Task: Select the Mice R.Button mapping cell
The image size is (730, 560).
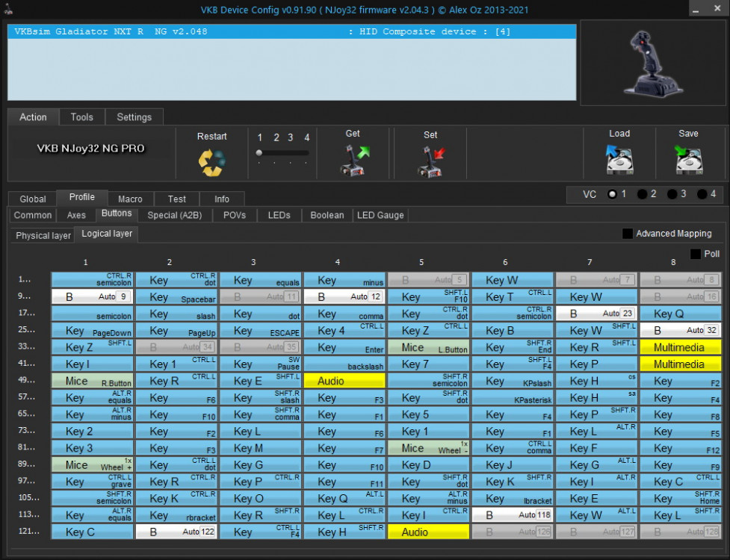Action: point(92,381)
